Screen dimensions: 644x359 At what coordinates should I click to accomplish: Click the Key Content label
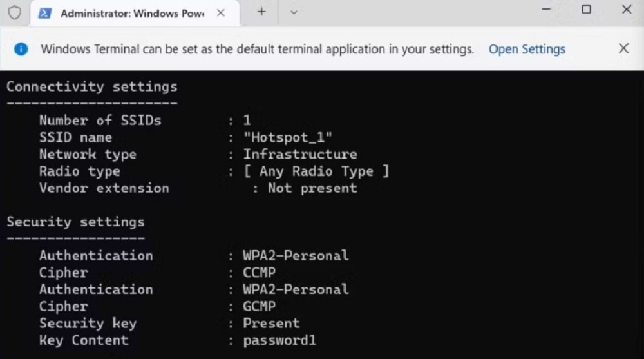tap(84, 340)
